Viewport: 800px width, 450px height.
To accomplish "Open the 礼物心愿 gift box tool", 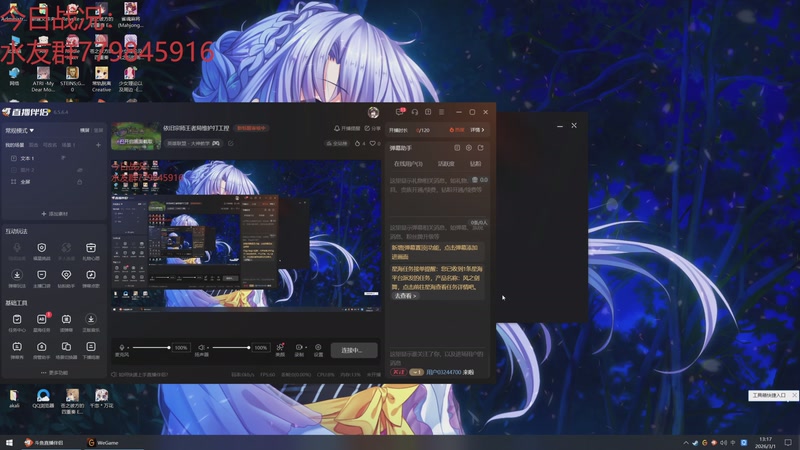I will (91, 251).
